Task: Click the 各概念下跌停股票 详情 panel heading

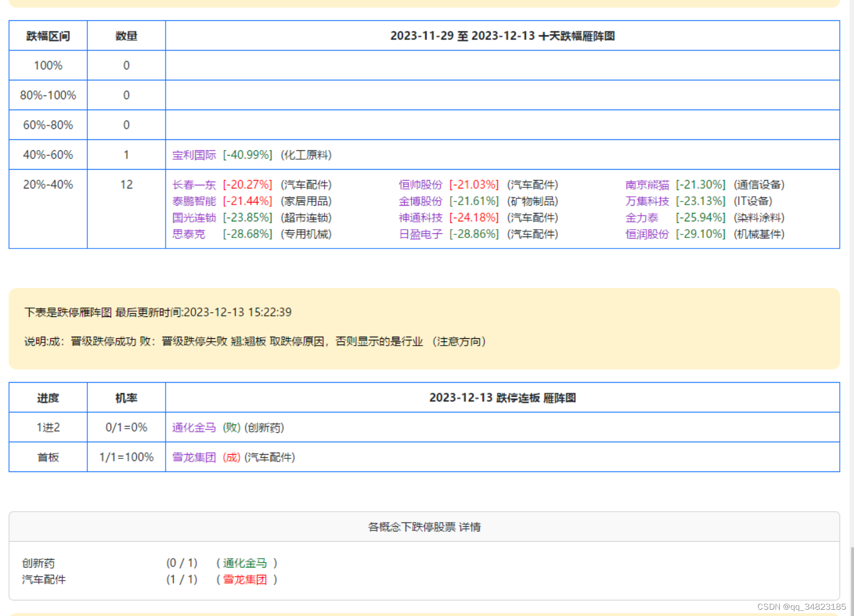Action: [424, 527]
